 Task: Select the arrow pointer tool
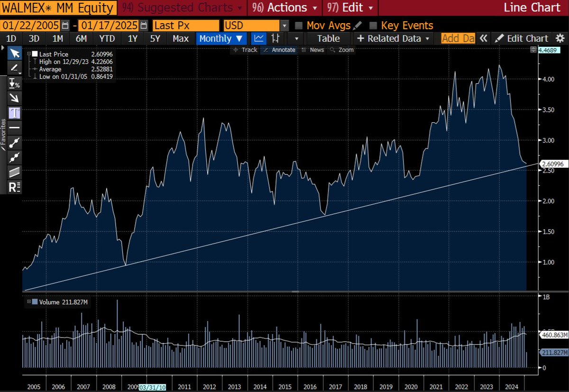[x=15, y=53]
